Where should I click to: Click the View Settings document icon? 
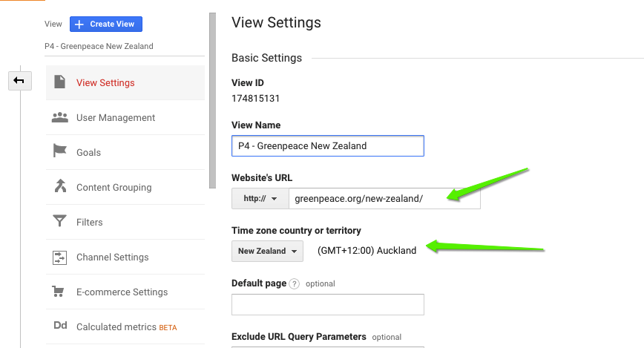click(x=60, y=82)
